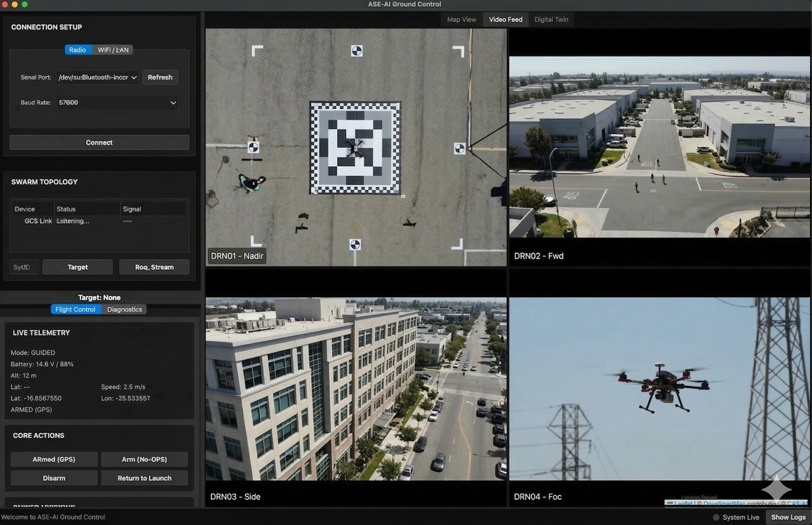The width and height of the screenshot is (812, 525).
Task: Select the Radio connection mode
Action: click(x=78, y=50)
